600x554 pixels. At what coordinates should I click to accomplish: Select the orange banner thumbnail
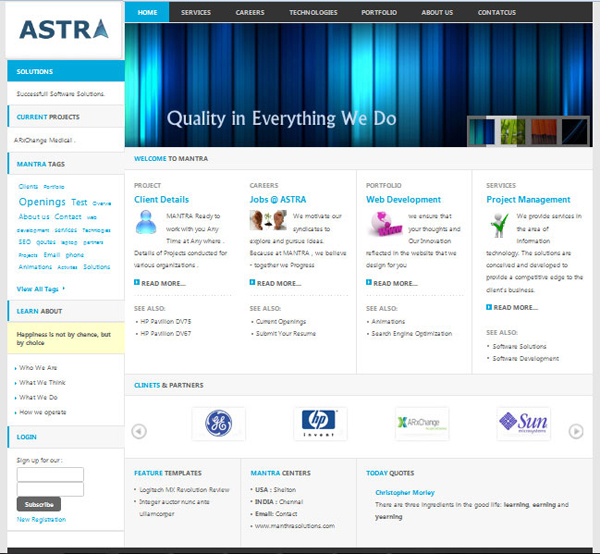coord(543,131)
